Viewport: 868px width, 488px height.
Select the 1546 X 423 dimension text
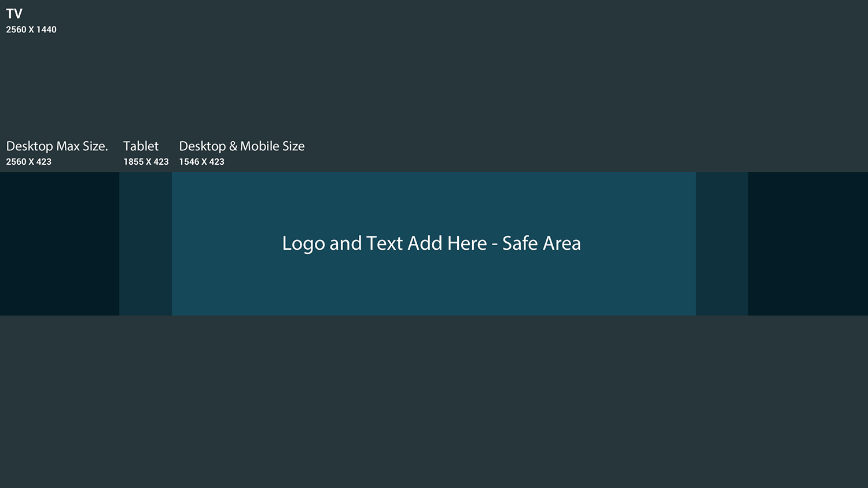click(x=201, y=162)
